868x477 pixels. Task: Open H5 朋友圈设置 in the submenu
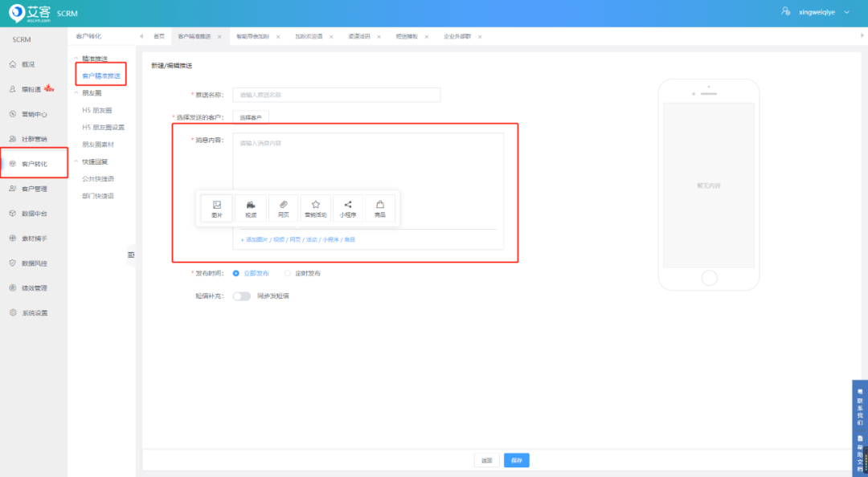[103, 127]
